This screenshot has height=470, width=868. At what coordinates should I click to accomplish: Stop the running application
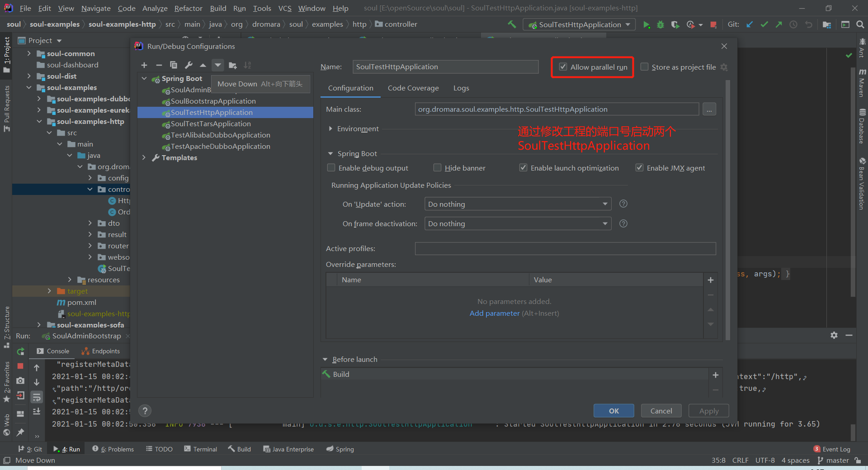point(713,24)
